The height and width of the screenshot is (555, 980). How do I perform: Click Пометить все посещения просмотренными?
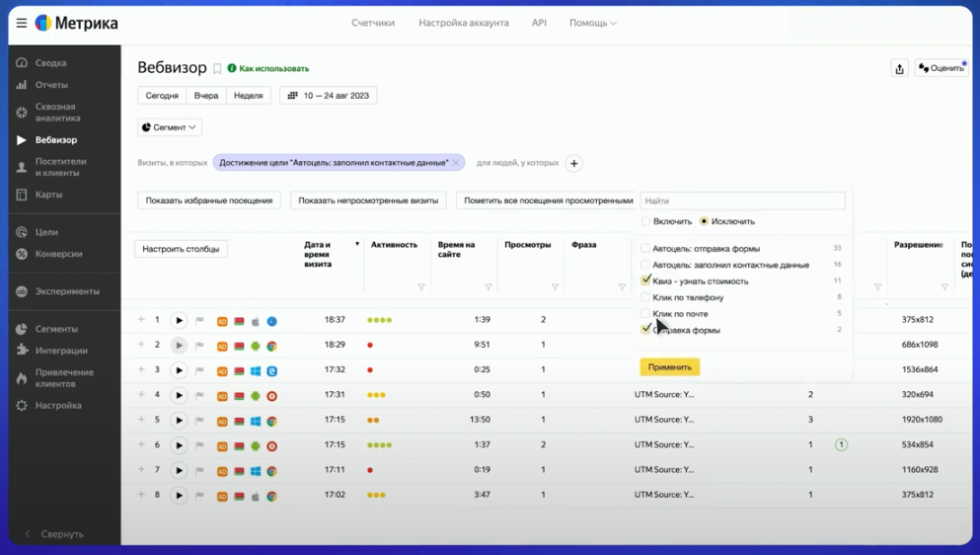[548, 200]
